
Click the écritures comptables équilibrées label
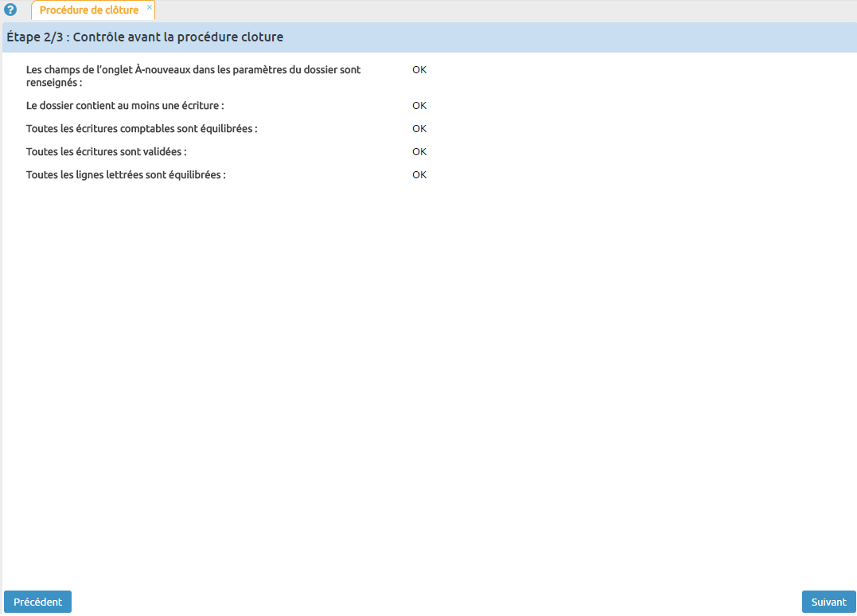pyautogui.click(x=139, y=128)
